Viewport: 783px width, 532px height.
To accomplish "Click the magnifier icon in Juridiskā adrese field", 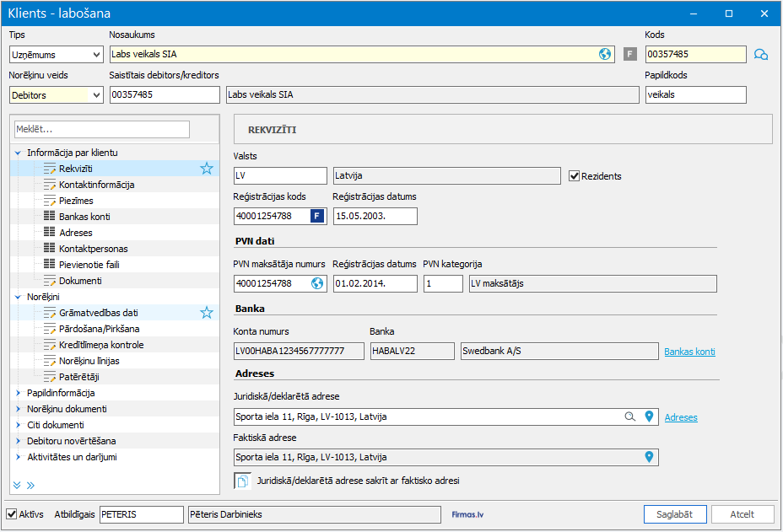I will [629, 416].
